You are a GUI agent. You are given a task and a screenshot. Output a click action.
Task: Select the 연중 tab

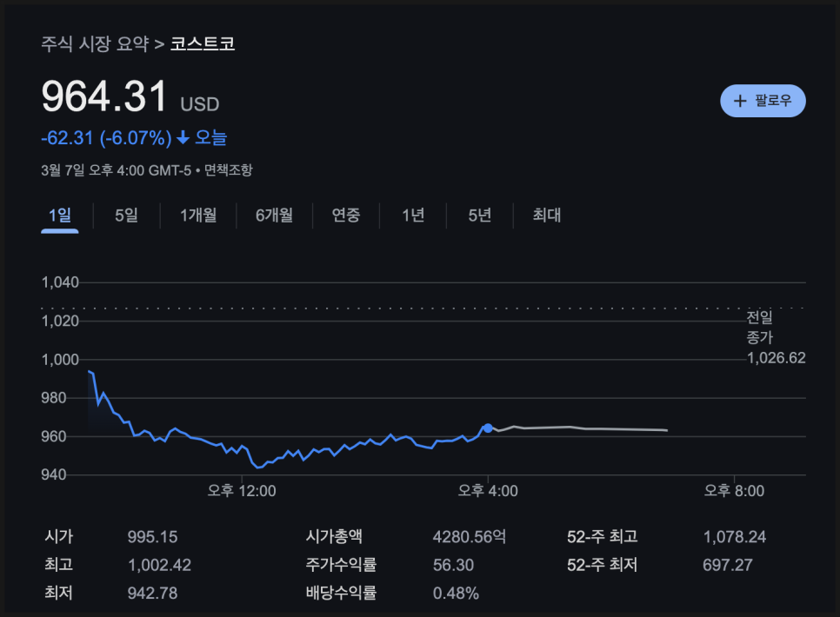coord(346,216)
